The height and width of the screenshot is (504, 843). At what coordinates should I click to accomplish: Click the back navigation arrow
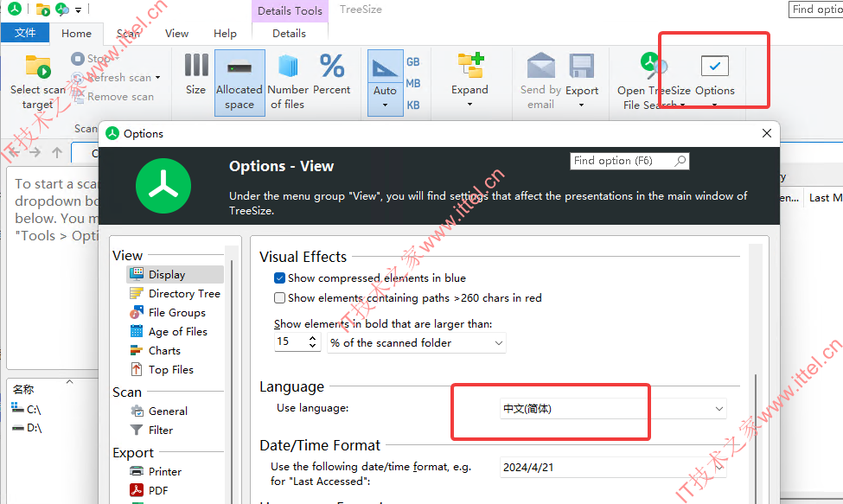point(15,153)
